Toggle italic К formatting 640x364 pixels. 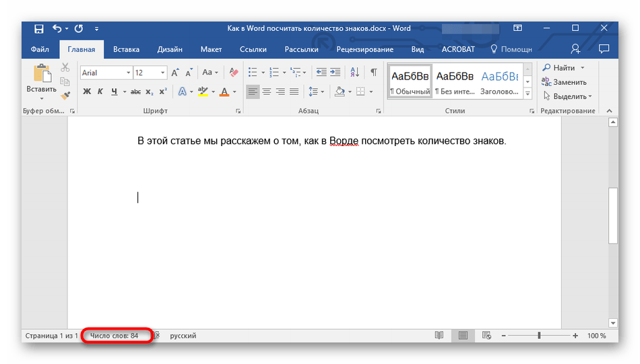[x=100, y=92]
